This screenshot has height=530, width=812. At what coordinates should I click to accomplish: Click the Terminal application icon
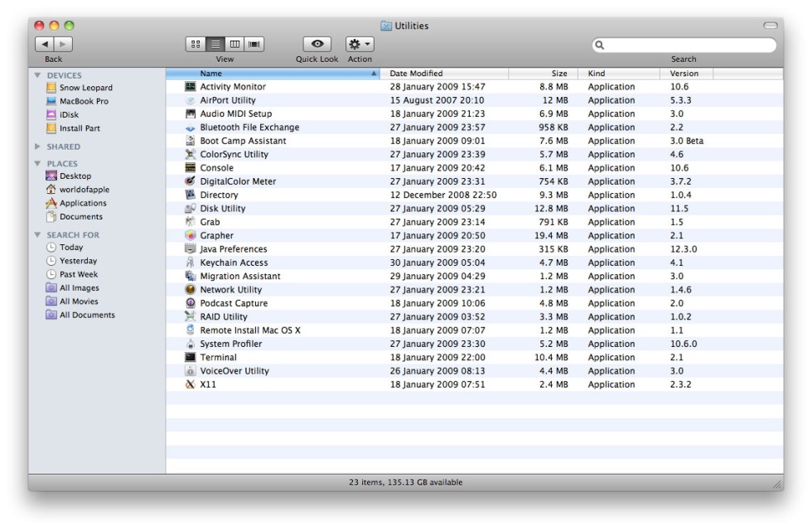pyautogui.click(x=190, y=358)
